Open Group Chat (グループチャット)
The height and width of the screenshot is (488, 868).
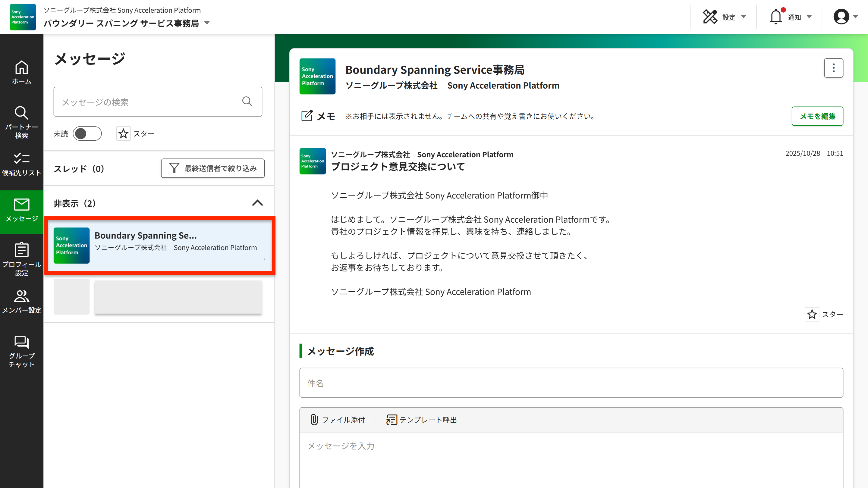click(22, 351)
